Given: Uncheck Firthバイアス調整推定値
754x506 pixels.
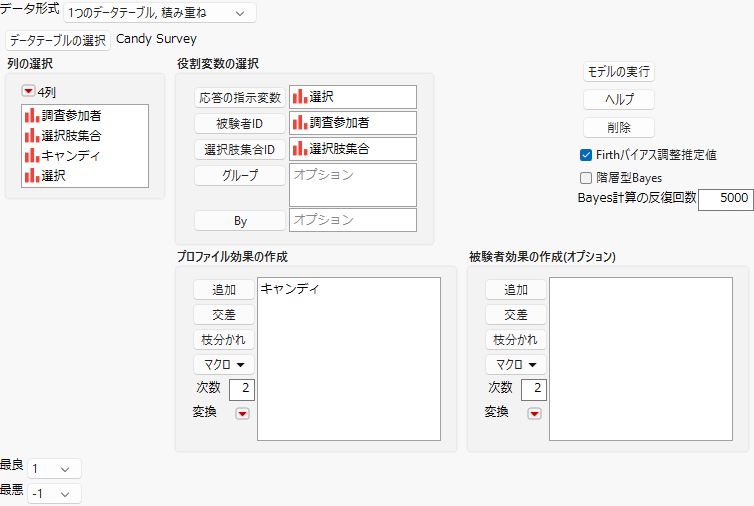Looking at the screenshot, I should (586, 155).
